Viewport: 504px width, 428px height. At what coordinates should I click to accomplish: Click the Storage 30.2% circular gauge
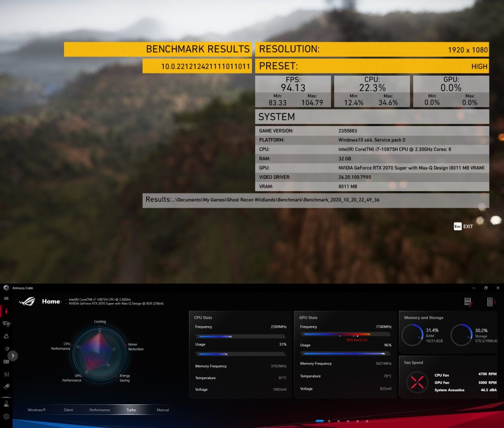(461, 335)
